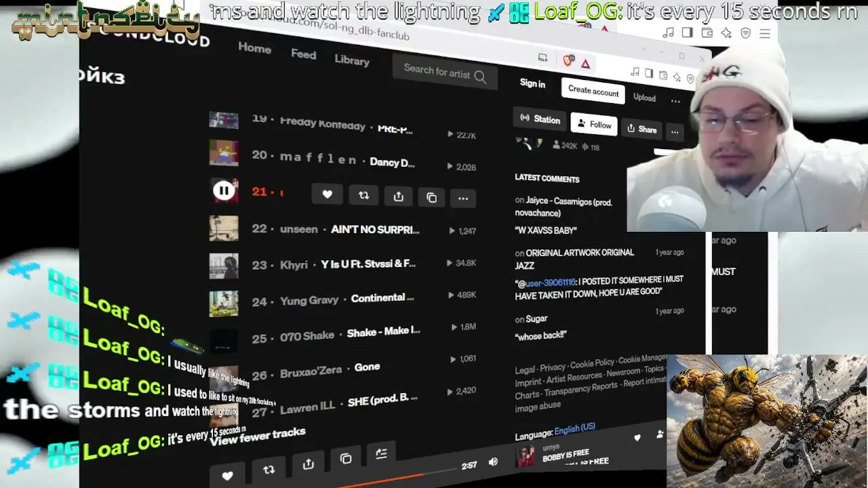This screenshot has width=868, height=488.
Task: Open the Upload page
Action: 644,98
